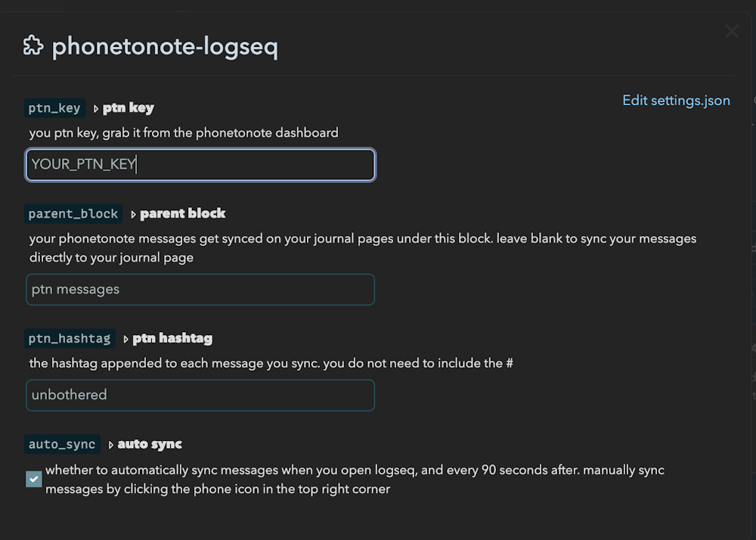The width and height of the screenshot is (756, 540).
Task: Click the ptn hashtag input containing 'unbothered'
Action: [200, 395]
